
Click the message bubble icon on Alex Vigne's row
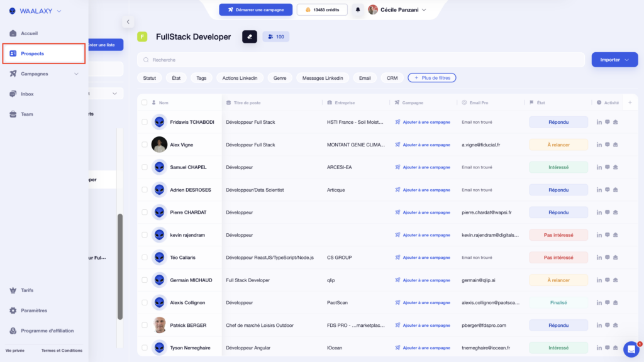(606, 144)
